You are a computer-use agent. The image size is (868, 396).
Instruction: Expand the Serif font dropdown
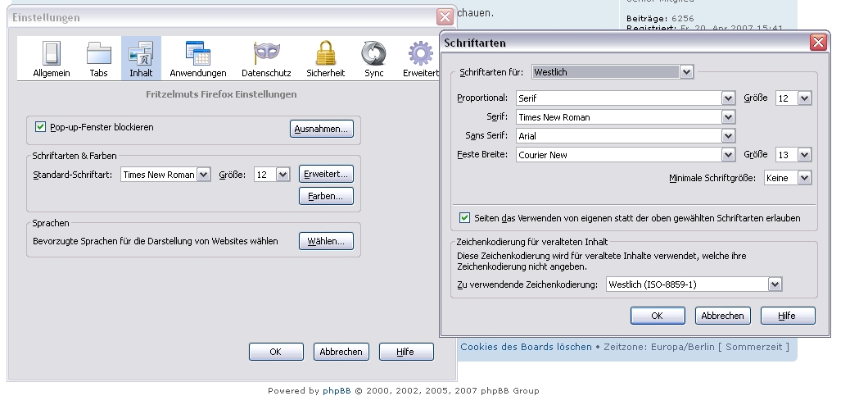(x=626, y=117)
